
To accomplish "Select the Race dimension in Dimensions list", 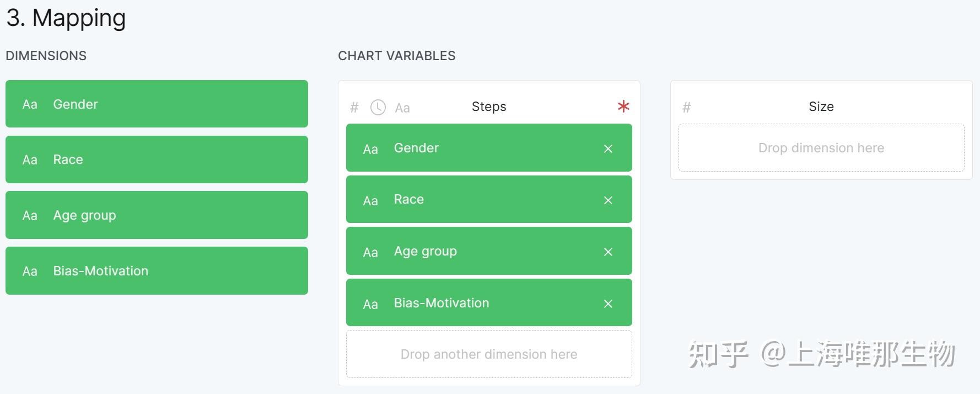I will coord(157,159).
